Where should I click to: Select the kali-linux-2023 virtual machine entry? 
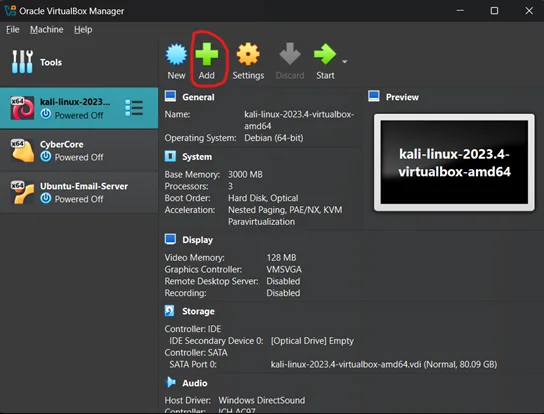[79, 108]
